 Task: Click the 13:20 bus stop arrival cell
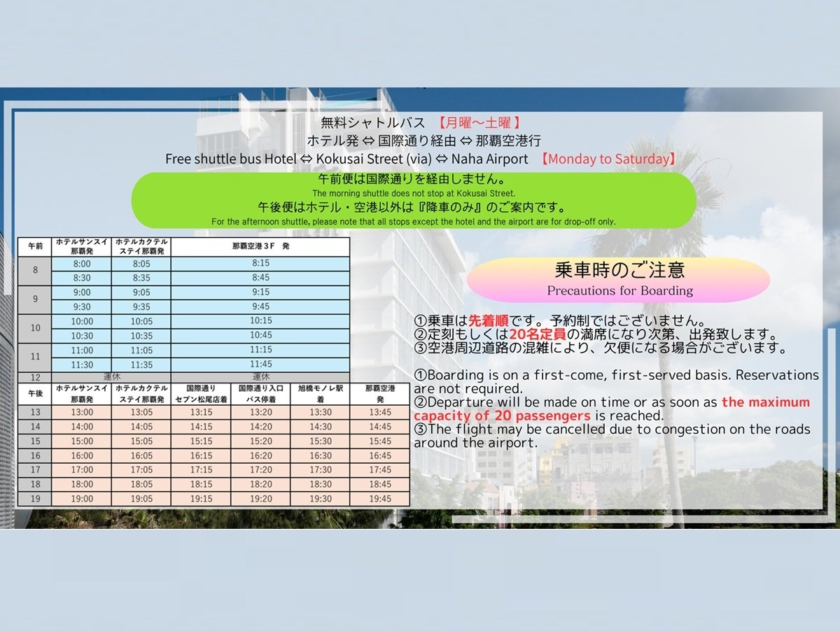(x=260, y=412)
